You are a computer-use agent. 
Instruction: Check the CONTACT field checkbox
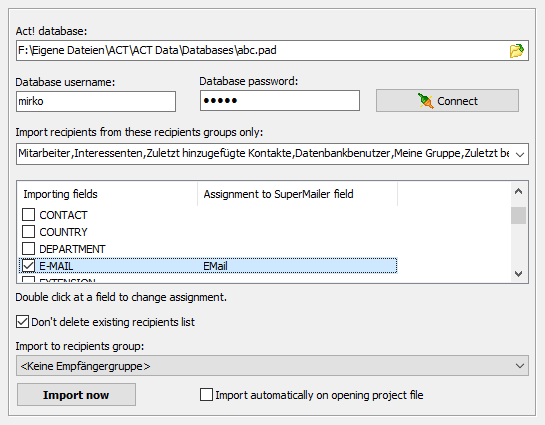[x=29, y=215]
